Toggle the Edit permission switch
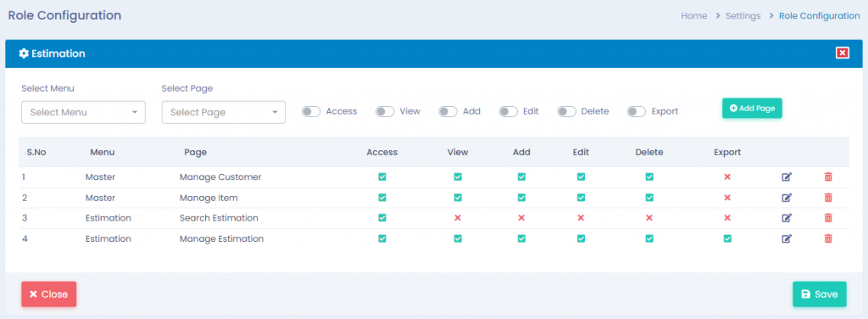This screenshot has height=319, width=868. point(509,112)
